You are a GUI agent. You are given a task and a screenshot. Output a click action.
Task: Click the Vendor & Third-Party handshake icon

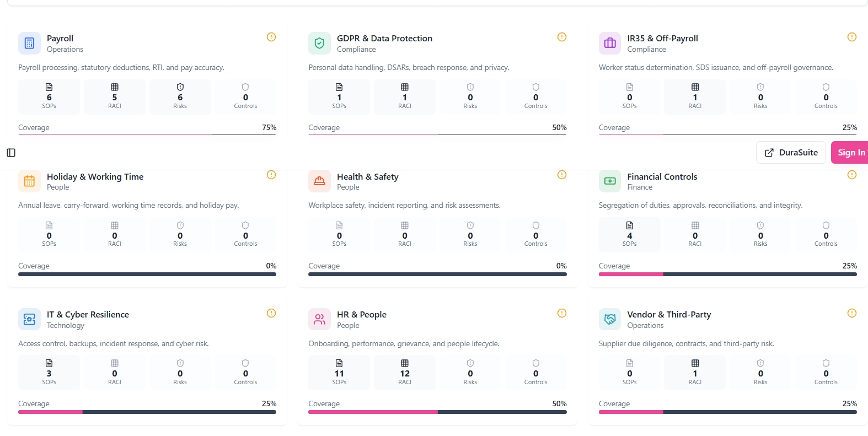pos(610,319)
